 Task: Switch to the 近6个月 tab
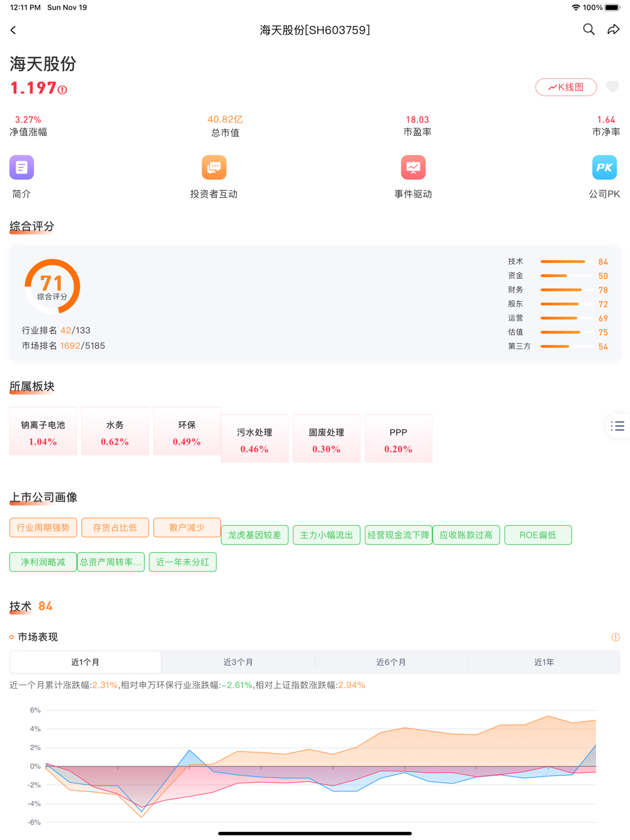(x=391, y=662)
